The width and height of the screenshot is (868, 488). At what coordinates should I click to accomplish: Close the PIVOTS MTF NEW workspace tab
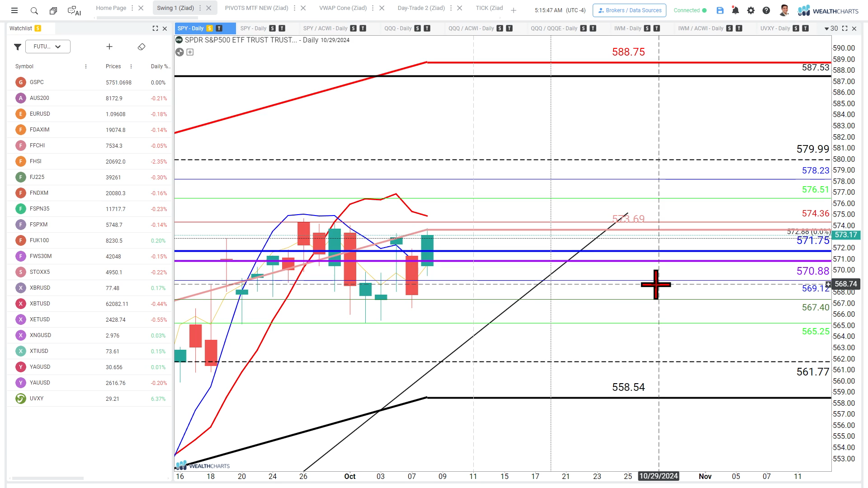(x=303, y=8)
